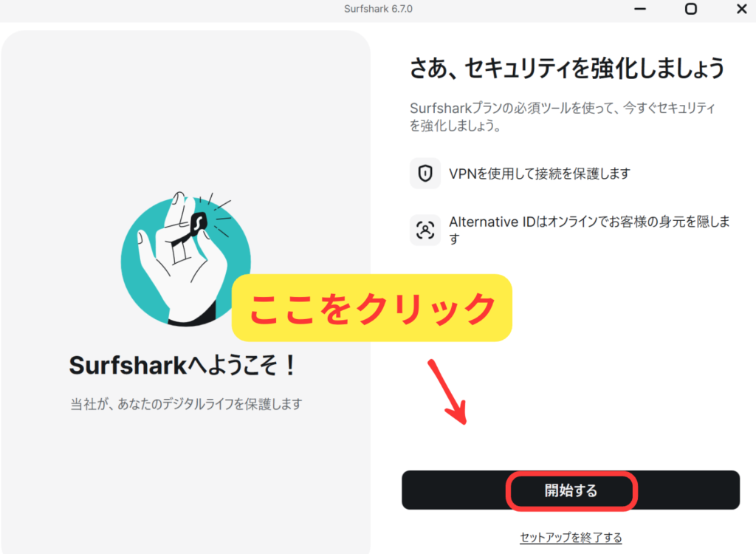
Task: Click the Alternative ID description text
Action: [589, 230]
